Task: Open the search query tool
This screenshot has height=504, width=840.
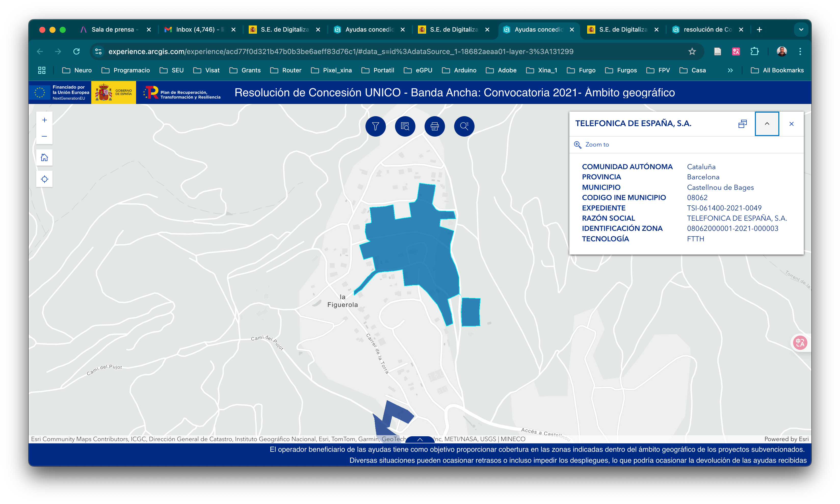Action: coord(464,126)
